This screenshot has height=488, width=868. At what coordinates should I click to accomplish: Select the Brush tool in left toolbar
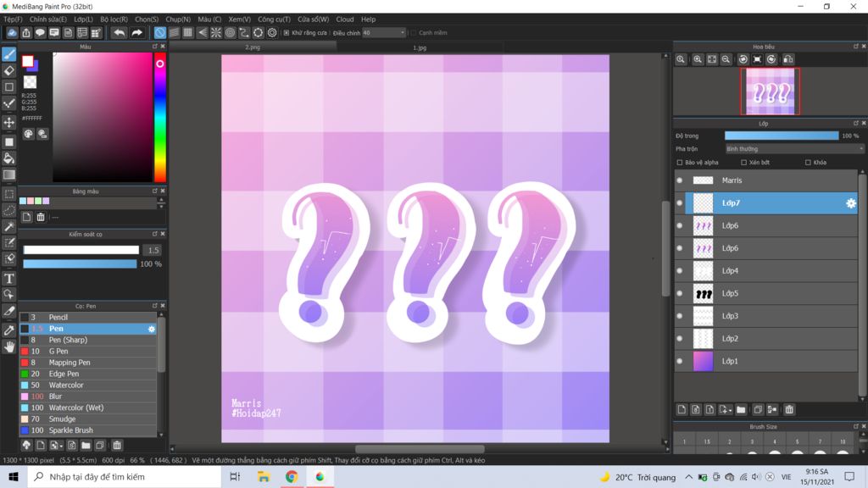(8, 54)
